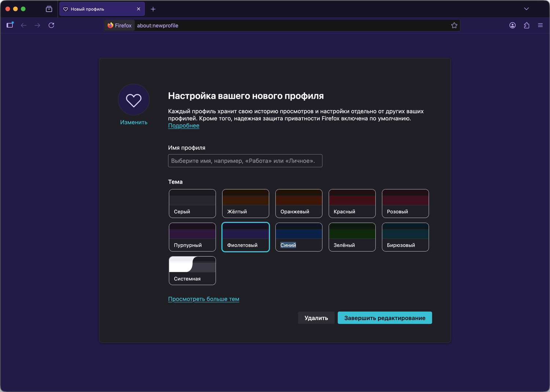550x392 pixels.
Task: Click Завершить редактирование button
Action: pos(385,318)
